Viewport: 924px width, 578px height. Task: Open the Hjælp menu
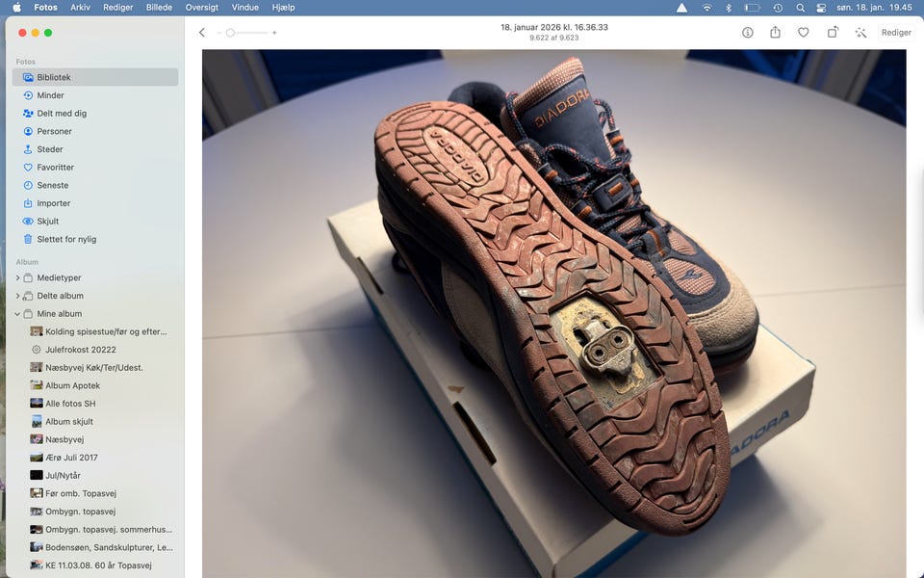pos(283,8)
